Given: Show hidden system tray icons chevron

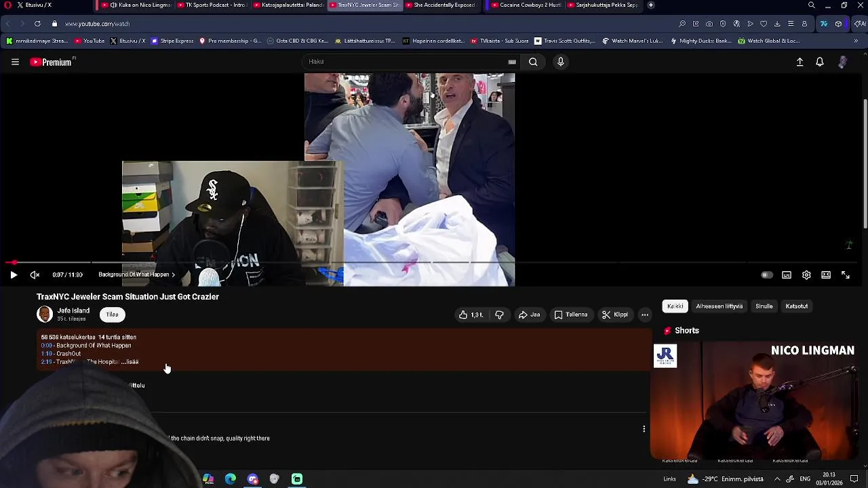Looking at the screenshot, I should point(777,479).
